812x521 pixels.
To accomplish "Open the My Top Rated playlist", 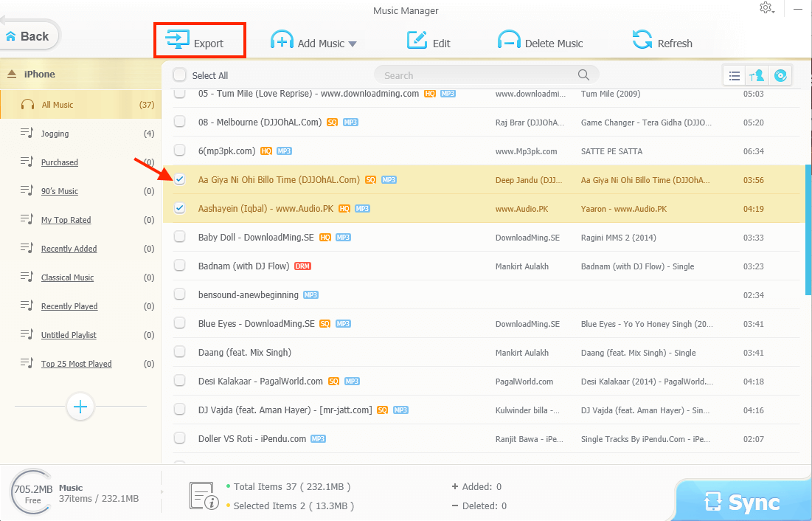I will 66,220.
